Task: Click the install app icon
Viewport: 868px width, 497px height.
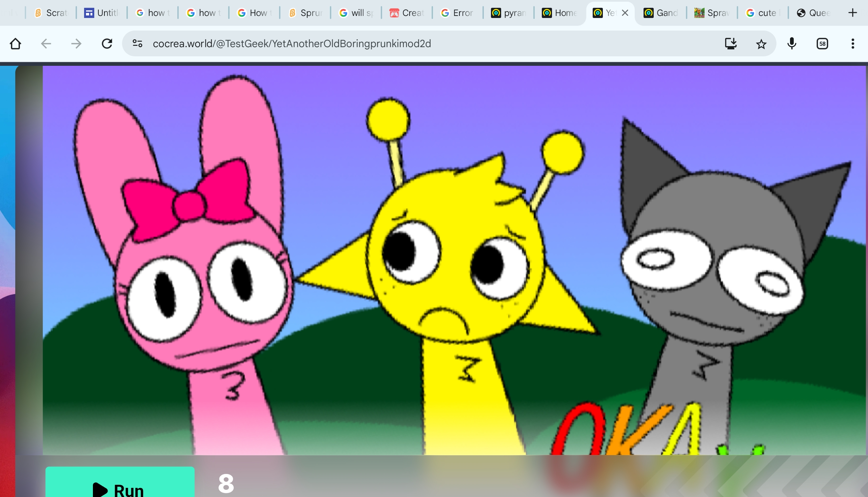Action: tap(731, 44)
